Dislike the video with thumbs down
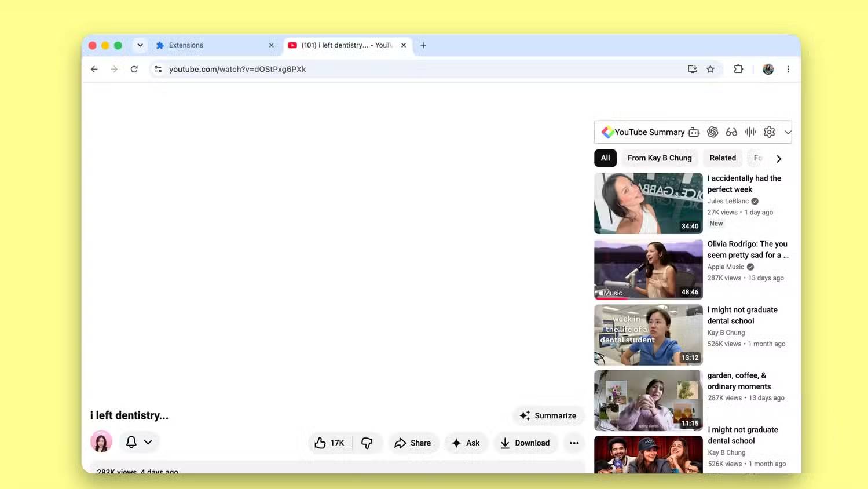Image resolution: width=868 pixels, height=489 pixels. pyautogui.click(x=367, y=443)
